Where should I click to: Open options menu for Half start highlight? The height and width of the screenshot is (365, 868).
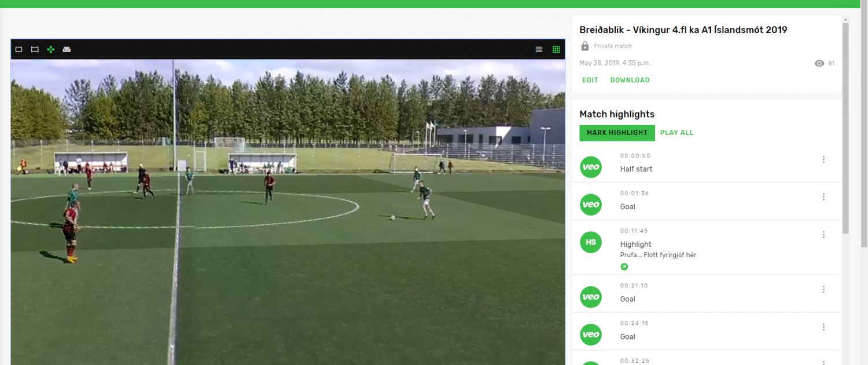tap(823, 159)
